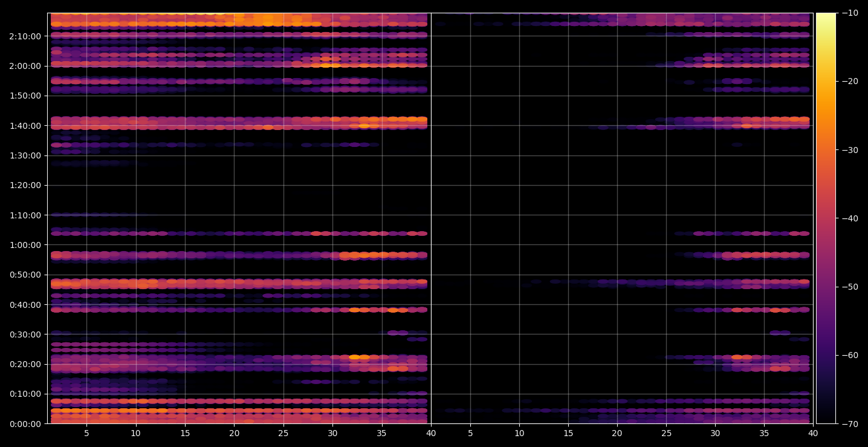Select the 2:00:00 time tick label
This screenshot has height=447, width=868.
tap(25, 66)
